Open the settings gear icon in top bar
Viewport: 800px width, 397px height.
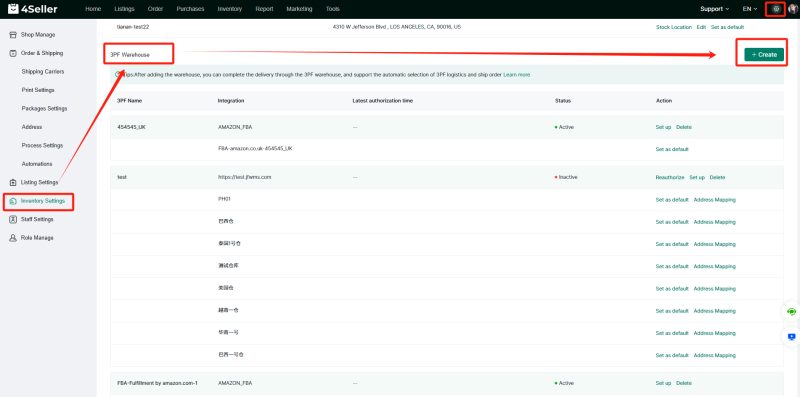[x=777, y=9]
